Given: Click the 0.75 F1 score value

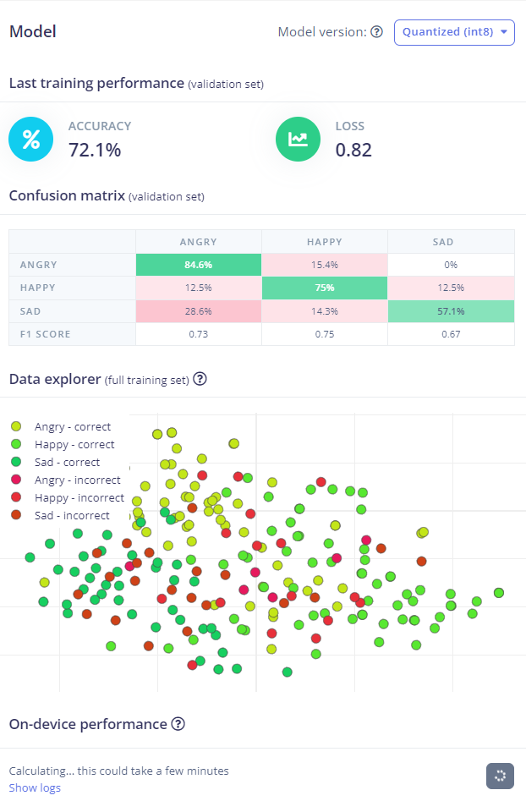Looking at the screenshot, I should [x=325, y=334].
